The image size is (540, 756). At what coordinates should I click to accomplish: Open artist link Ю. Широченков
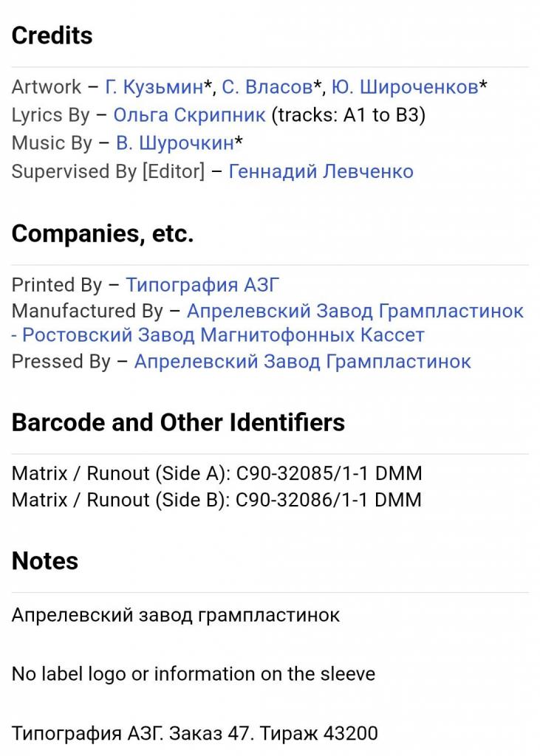click(x=405, y=87)
